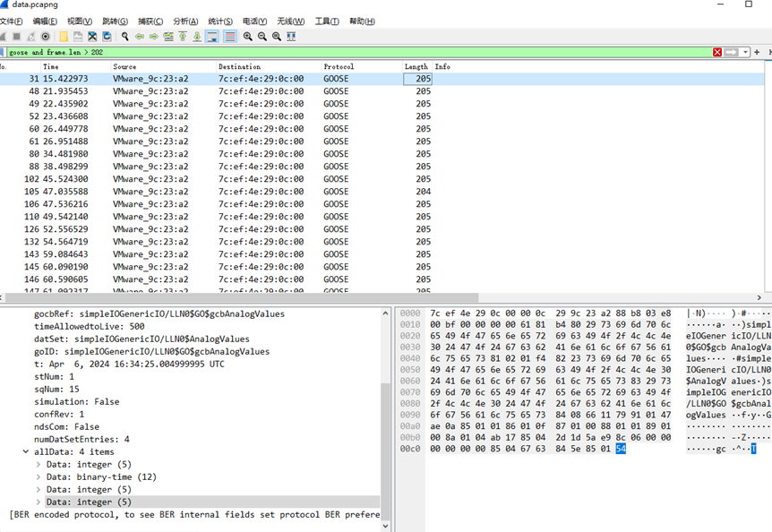Toggle auto-scroll during live capture

pos(212,37)
